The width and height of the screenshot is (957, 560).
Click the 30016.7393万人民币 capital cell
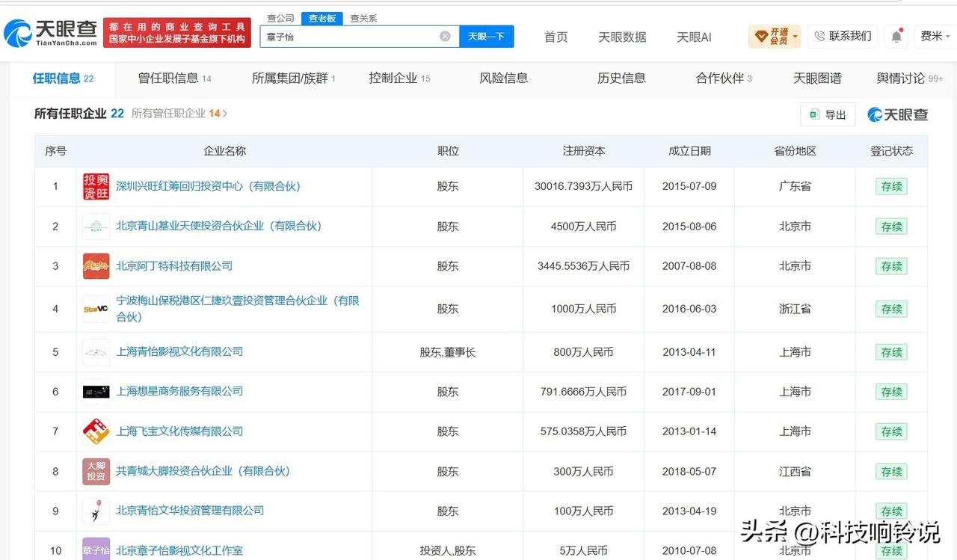tap(583, 186)
